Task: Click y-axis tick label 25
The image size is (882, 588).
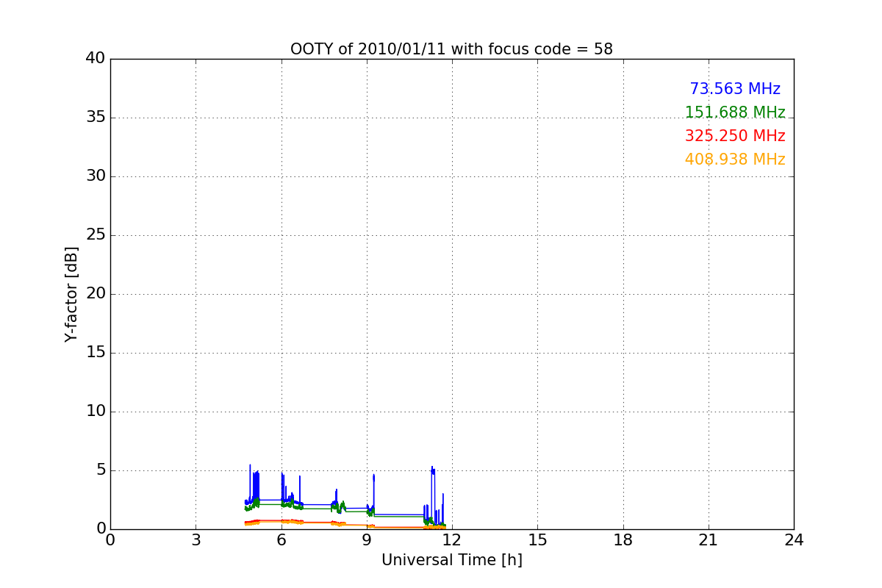Action: pyautogui.click(x=96, y=235)
